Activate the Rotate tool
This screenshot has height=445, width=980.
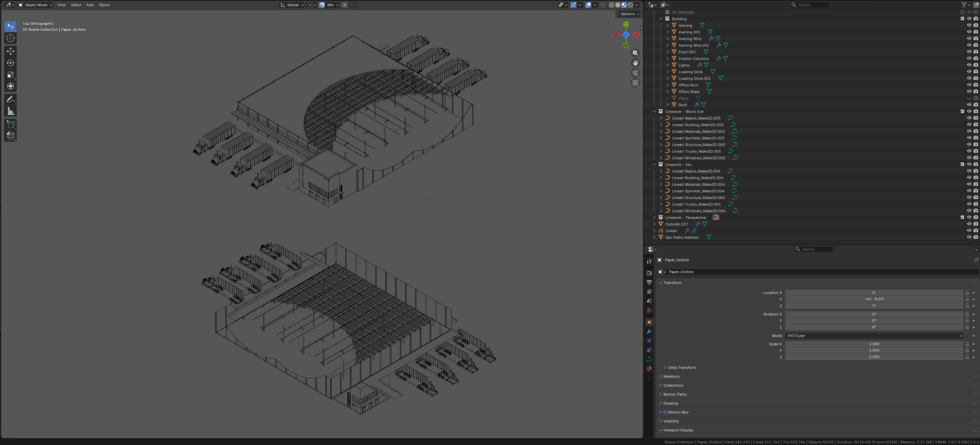[x=11, y=63]
